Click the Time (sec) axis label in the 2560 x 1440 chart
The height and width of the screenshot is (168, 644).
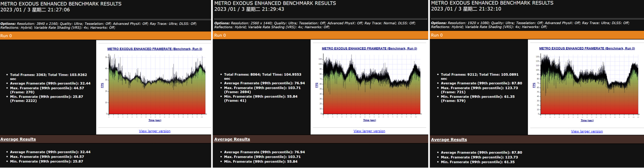pos(369,120)
